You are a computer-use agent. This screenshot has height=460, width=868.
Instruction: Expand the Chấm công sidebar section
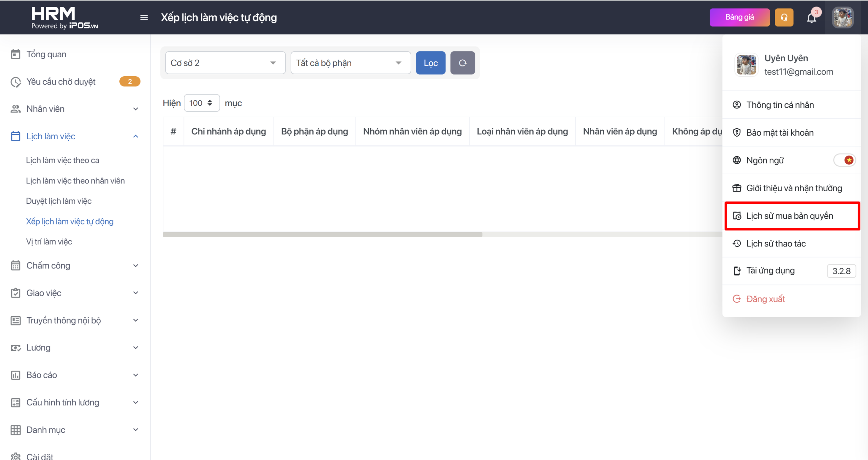click(x=136, y=265)
